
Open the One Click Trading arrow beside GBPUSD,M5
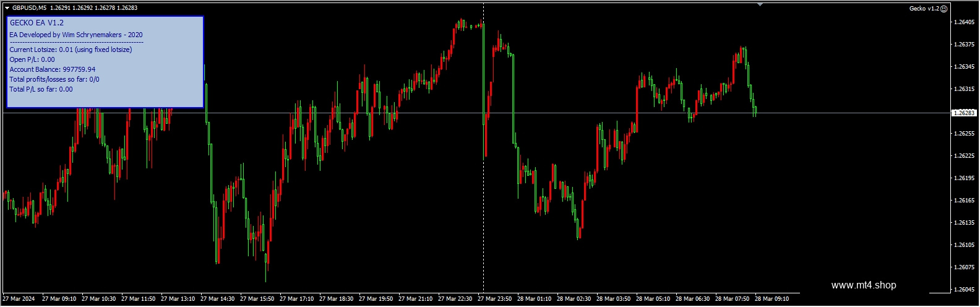7,8
